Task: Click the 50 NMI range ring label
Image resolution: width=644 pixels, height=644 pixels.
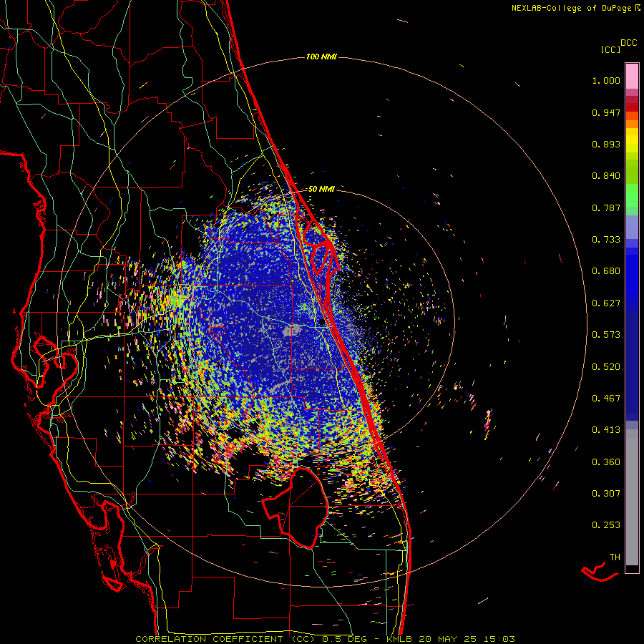Action: (321, 189)
